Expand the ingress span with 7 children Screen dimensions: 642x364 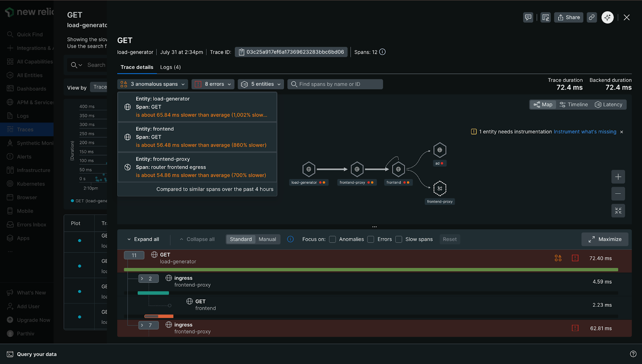click(x=142, y=325)
